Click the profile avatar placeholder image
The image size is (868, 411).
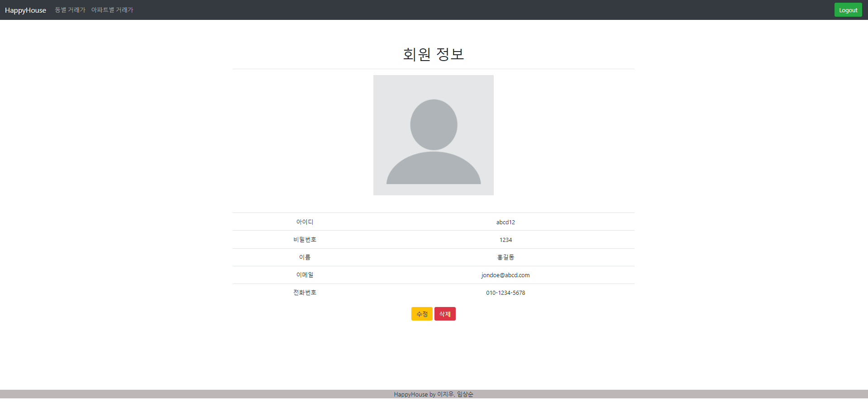point(433,135)
